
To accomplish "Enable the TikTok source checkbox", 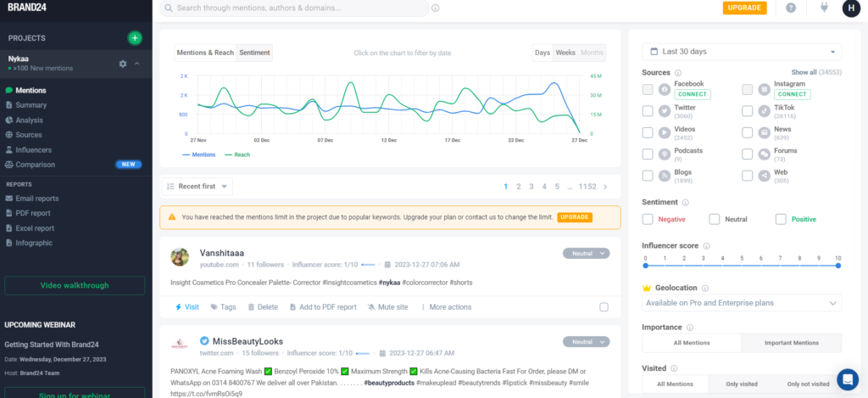I will pyautogui.click(x=748, y=111).
